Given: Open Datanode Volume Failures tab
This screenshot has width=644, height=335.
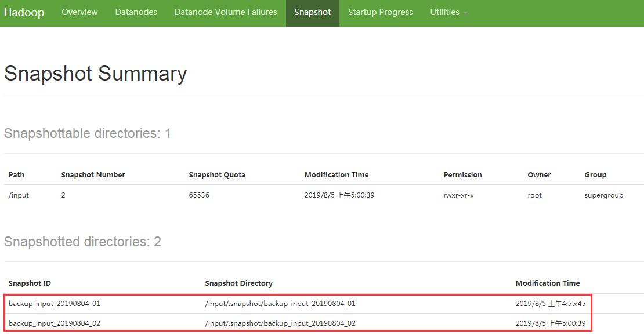Looking at the screenshot, I should 226,12.
